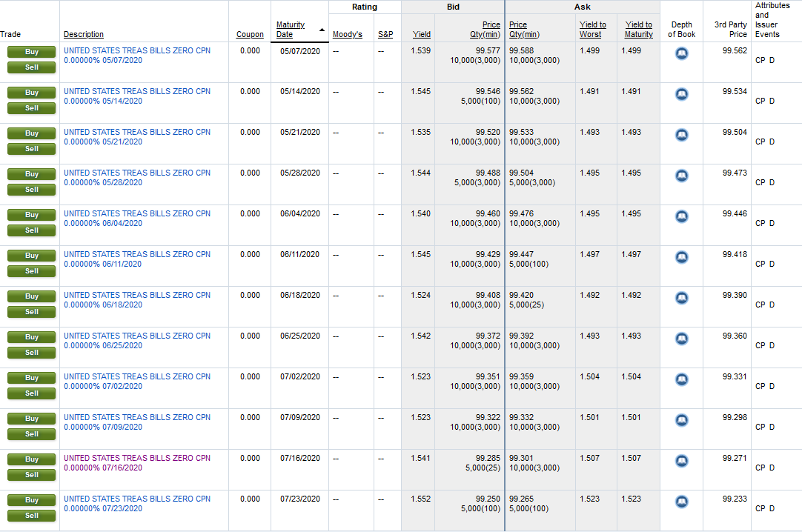
Task: Open visited Treasury bill 07/16/2020 link
Action: [x=137, y=463]
